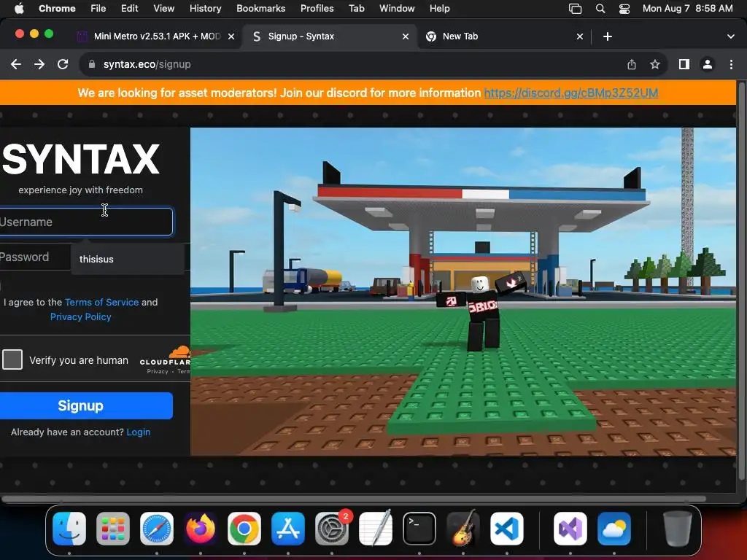
Task: Open Launchpad from the Dock
Action: click(x=113, y=529)
